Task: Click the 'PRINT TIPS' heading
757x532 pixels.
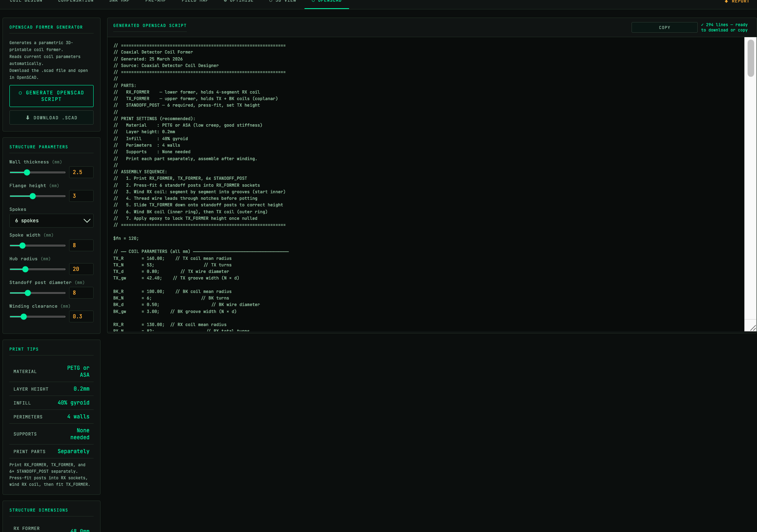Action: pyautogui.click(x=24, y=349)
